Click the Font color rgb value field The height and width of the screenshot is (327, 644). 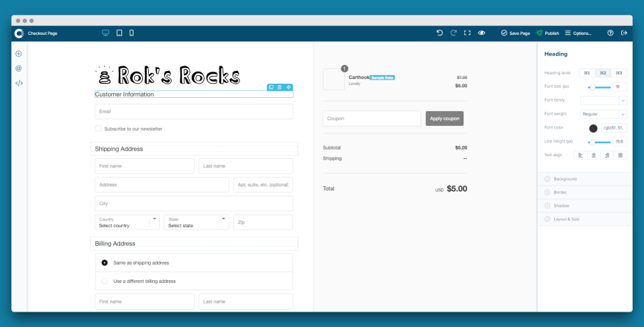pos(614,128)
